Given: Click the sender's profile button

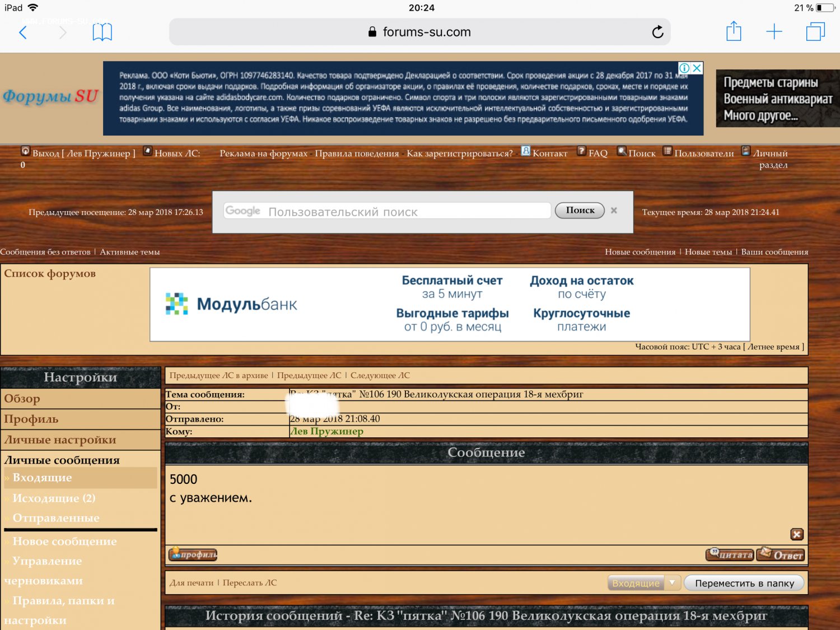Looking at the screenshot, I should [193, 554].
